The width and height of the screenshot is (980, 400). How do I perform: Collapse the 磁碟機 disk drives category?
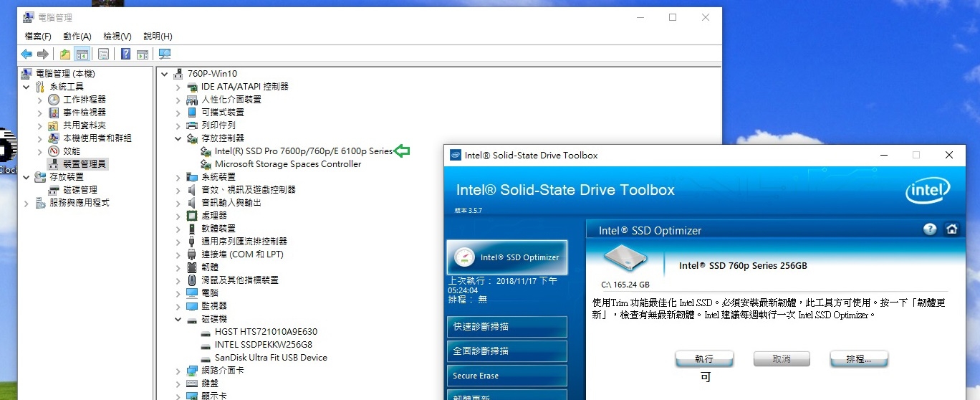[x=178, y=319]
